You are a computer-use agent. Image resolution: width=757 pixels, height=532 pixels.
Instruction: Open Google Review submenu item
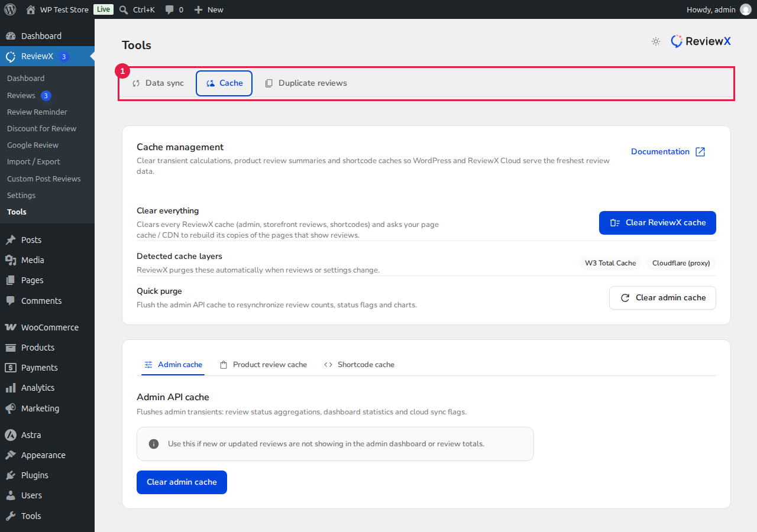click(33, 145)
